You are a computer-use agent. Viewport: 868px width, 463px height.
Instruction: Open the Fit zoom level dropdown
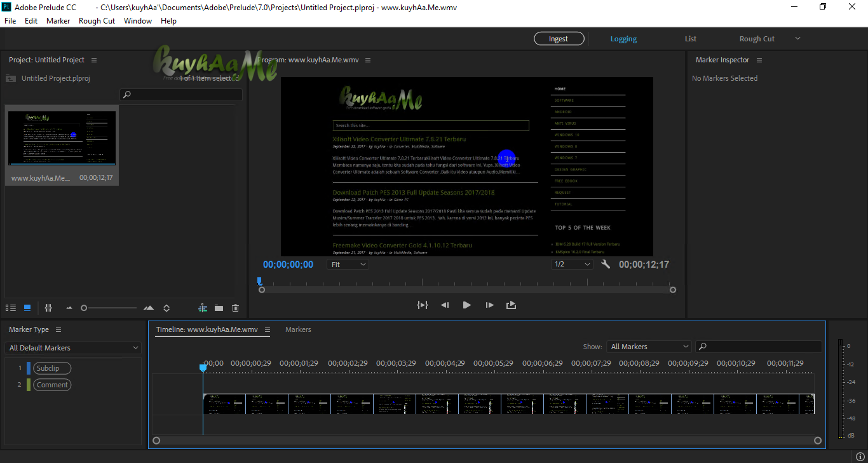(x=348, y=264)
